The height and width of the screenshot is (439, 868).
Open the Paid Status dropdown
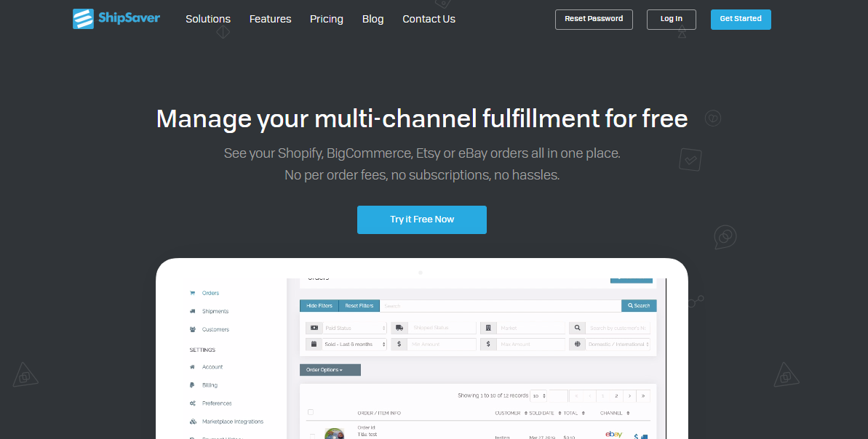[354, 328]
